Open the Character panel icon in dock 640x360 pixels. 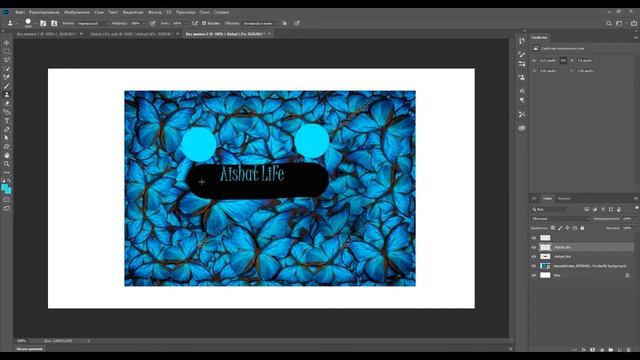coord(522,91)
